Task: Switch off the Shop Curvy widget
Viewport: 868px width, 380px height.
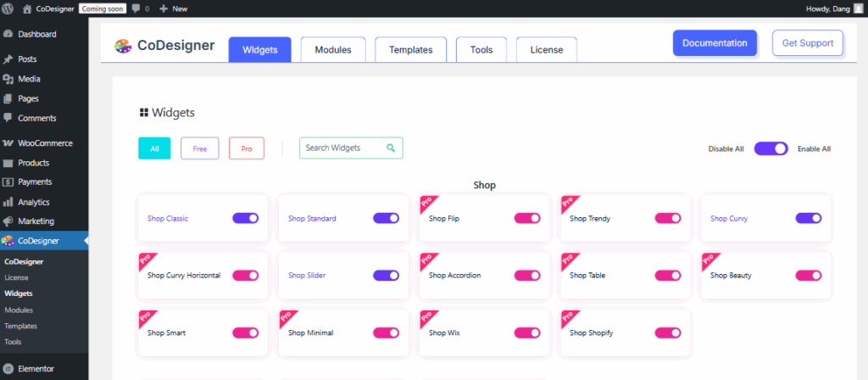Action: tap(808, 218)
